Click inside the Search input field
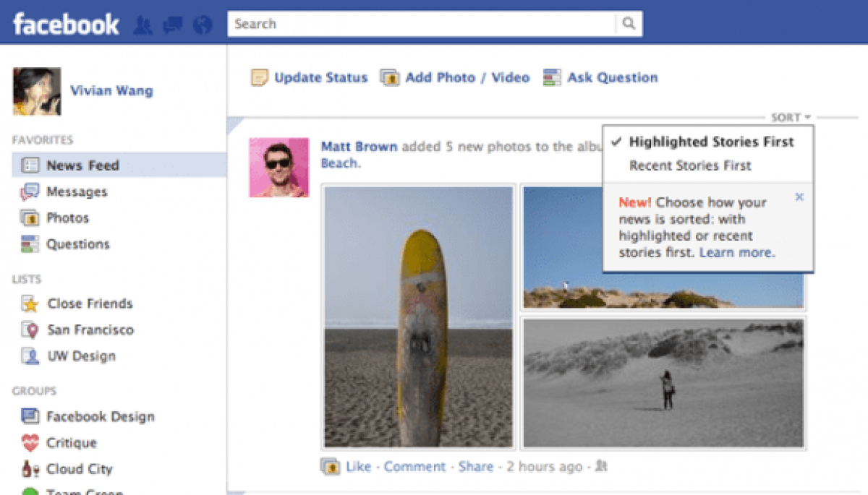Screen dimensions: 868x495 421,24
